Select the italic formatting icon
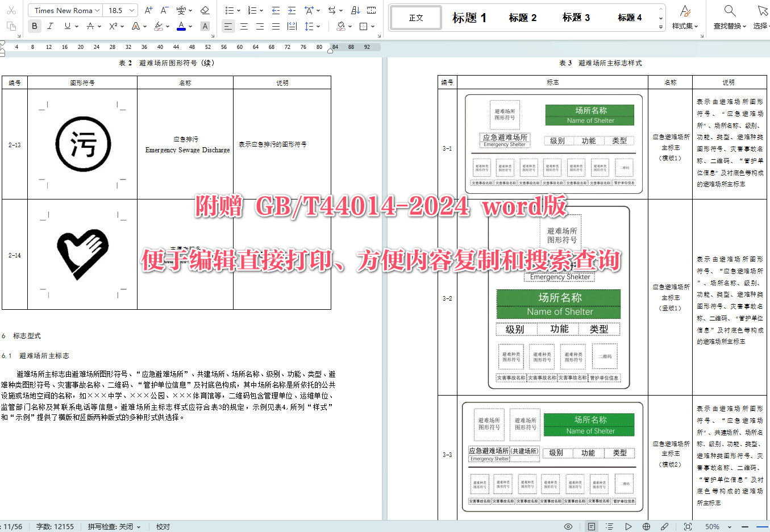 click(x=49, y=26)
